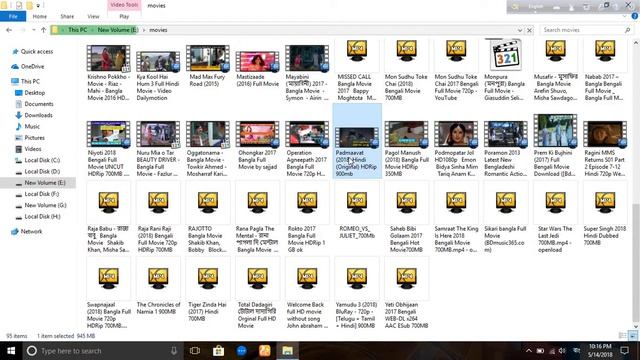This screenshot has height=360, width=640.
Task: Open the Share ribbon tab
Action: [x=67, y=16]
